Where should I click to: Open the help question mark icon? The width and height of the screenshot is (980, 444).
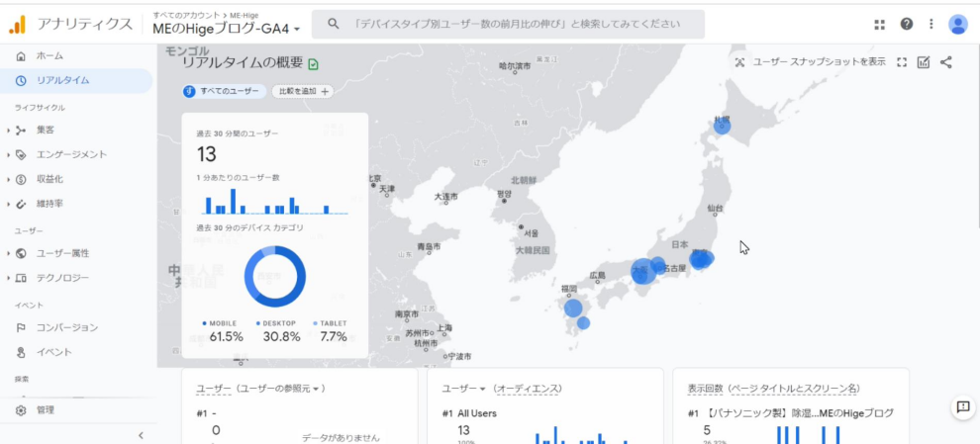(x=906, y=25)
